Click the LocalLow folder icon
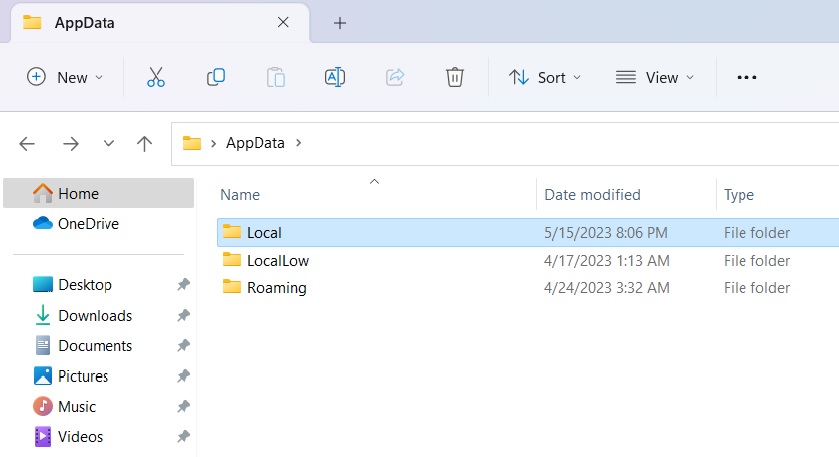Viewport: 839px width, 457px height. (232, 259)
